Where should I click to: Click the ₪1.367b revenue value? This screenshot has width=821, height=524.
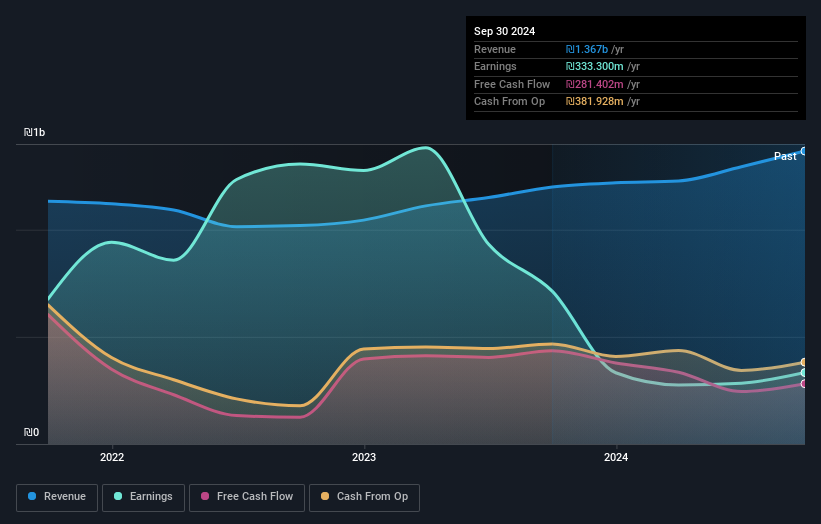pyautogui.click(x=586, y=49)
